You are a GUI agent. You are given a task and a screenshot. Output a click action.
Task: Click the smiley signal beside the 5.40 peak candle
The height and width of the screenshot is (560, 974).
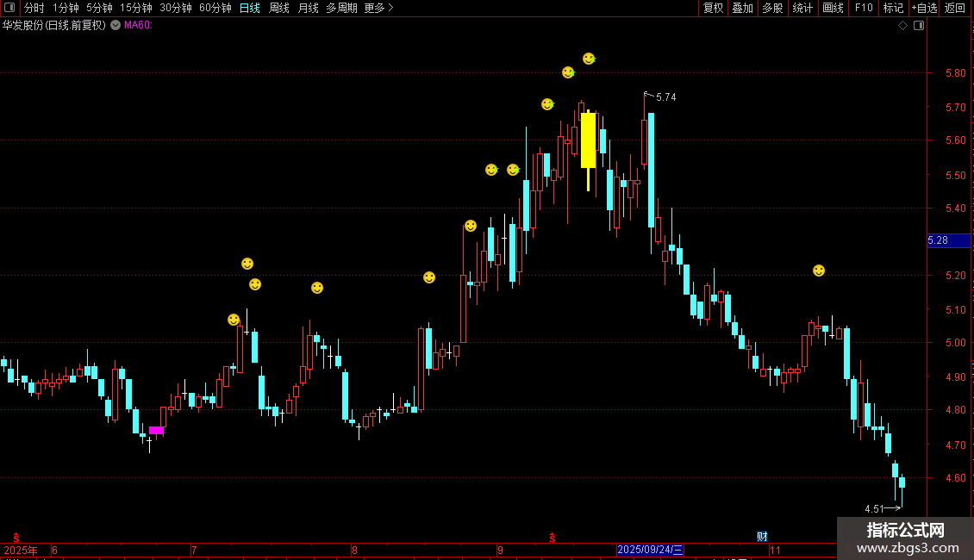tap(471, 226)
